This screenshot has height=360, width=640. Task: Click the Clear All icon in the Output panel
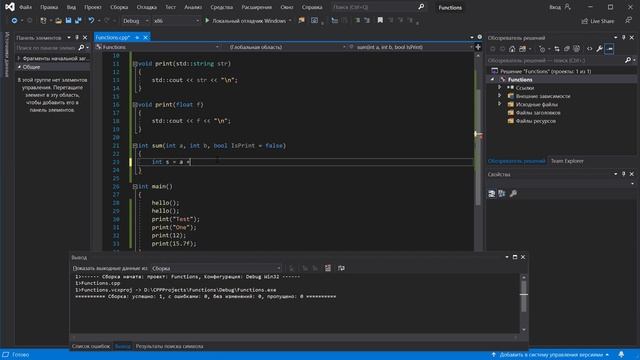coord(328,268)
